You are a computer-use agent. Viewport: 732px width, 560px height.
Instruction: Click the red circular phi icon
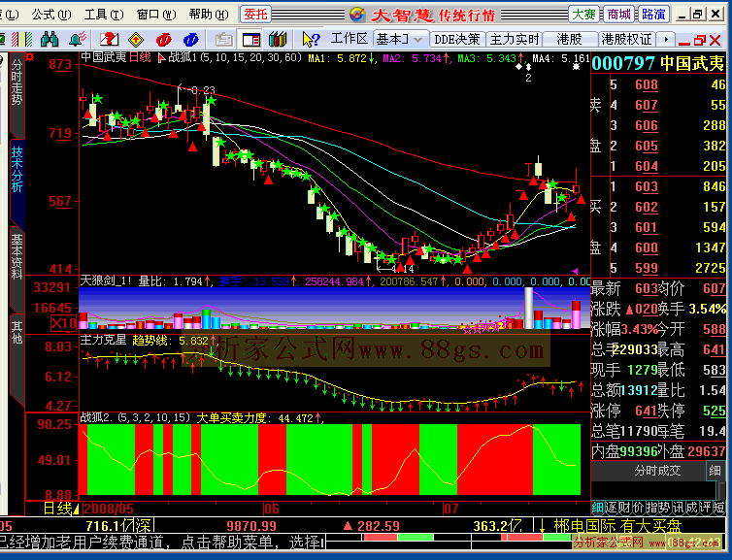point(163,40)
